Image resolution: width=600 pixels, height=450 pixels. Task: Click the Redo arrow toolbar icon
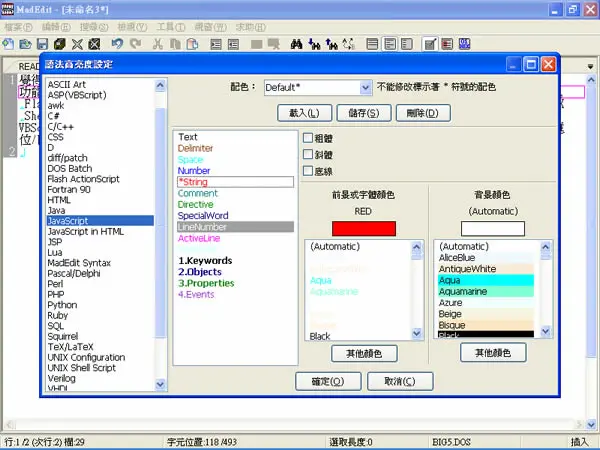coord(135,44)
